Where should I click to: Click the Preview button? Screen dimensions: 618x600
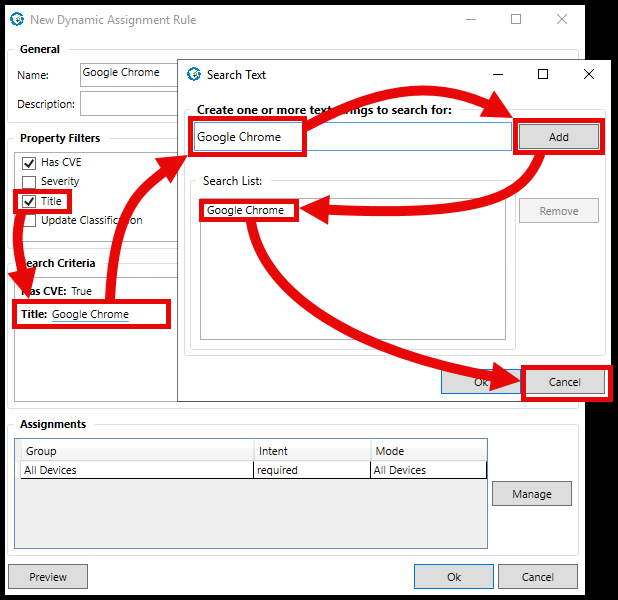48,577
